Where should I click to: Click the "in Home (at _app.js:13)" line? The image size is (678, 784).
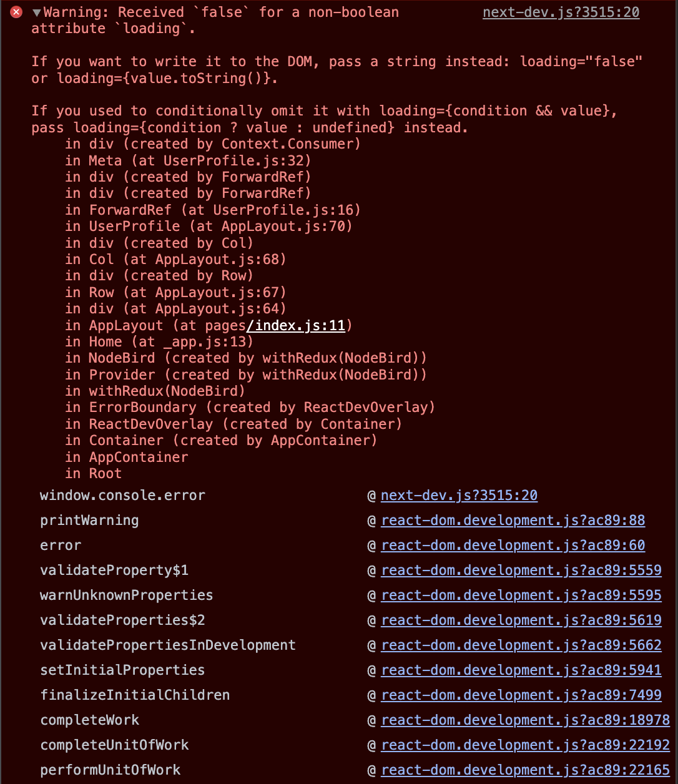pos(159,341)
